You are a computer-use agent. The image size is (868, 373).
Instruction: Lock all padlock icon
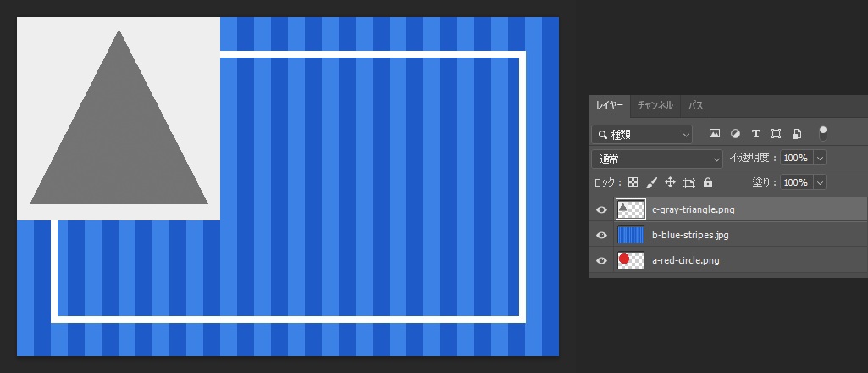[708, 182]
